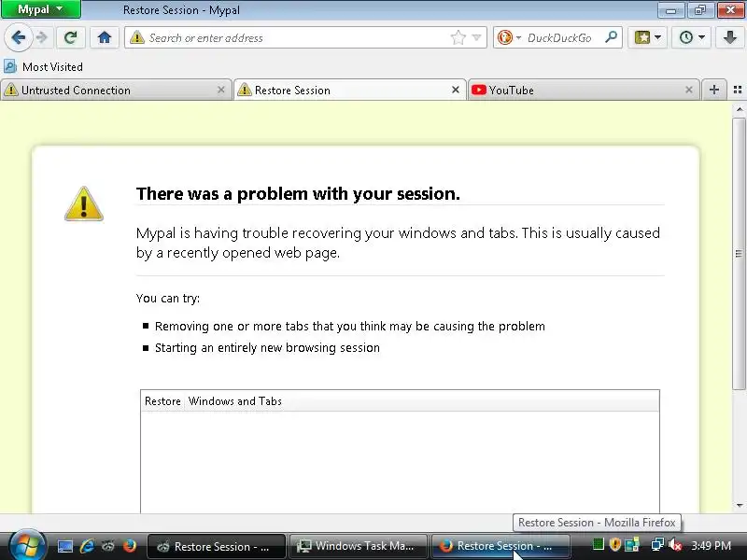Close the YouTube tab
Screen dimensions: 747x560
pyautogui.click(x=689, y=90)
